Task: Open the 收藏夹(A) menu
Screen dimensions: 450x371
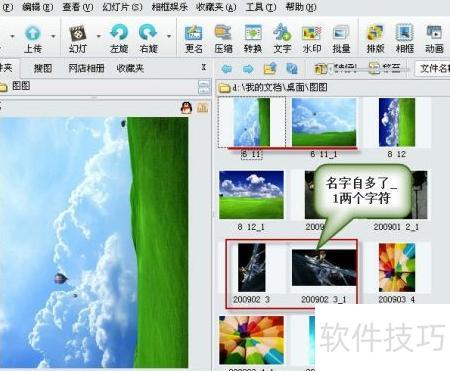Action: tap(216, 7)
